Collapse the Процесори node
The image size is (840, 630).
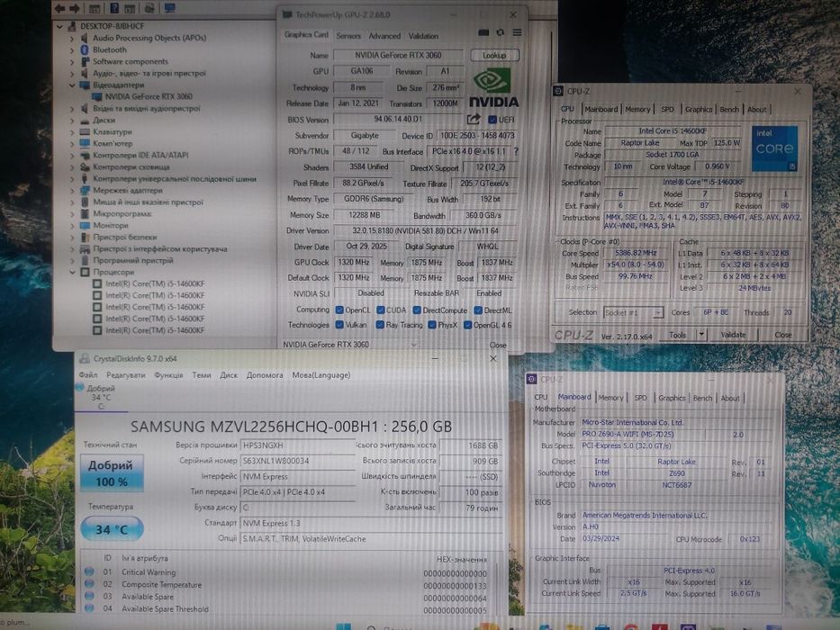(72, 272)
